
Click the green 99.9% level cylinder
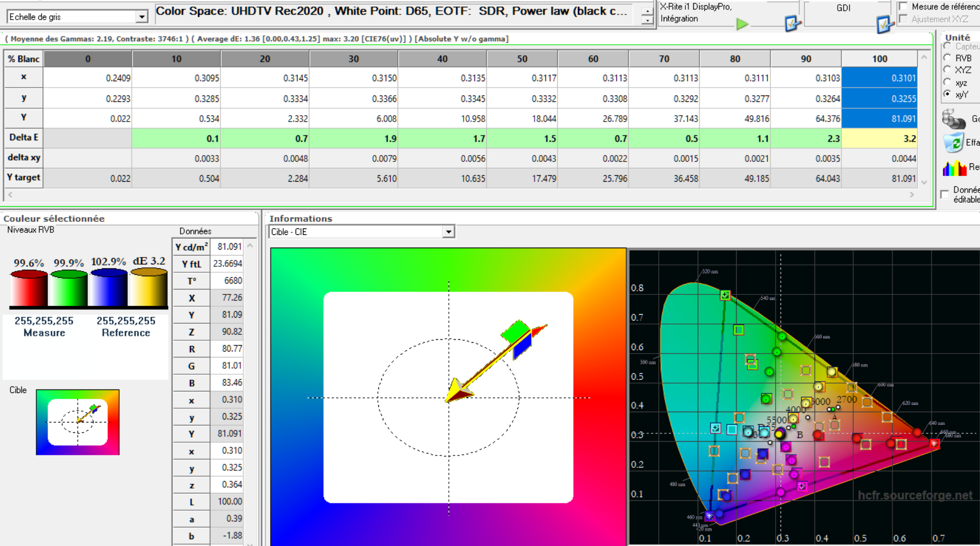click(x=69, y=288)
